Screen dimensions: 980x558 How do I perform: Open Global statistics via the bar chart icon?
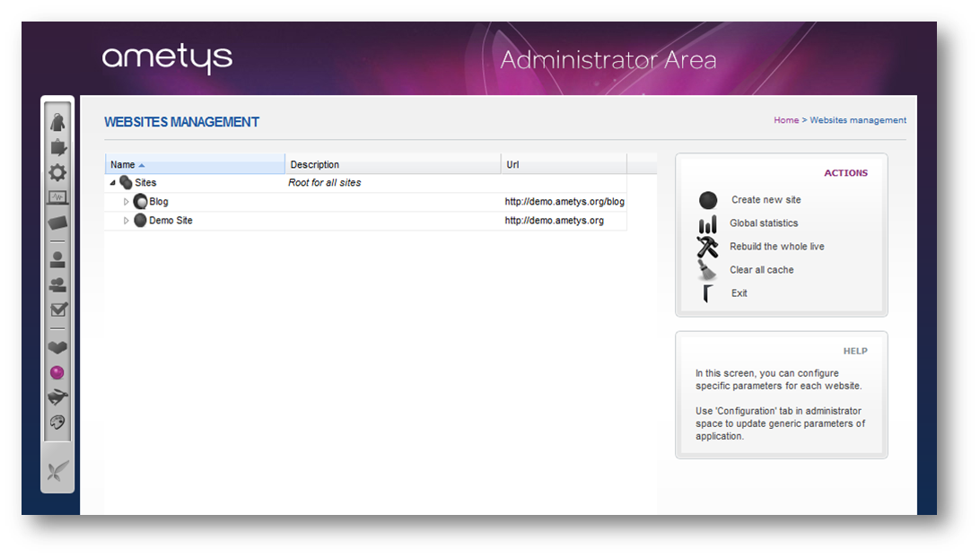708,222
